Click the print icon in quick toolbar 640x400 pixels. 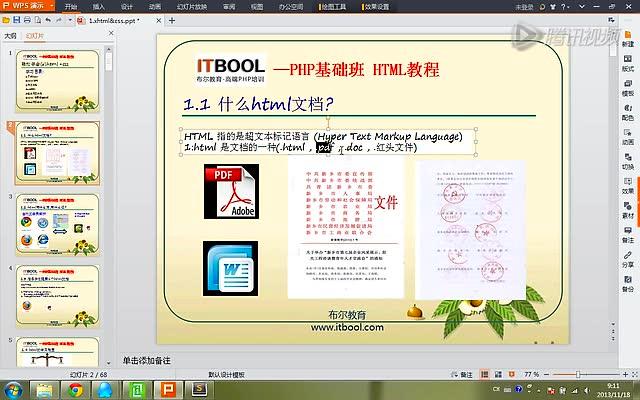[27, 20]
